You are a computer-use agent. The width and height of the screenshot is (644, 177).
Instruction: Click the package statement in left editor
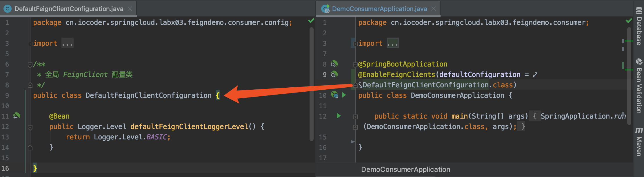(163, 23)
